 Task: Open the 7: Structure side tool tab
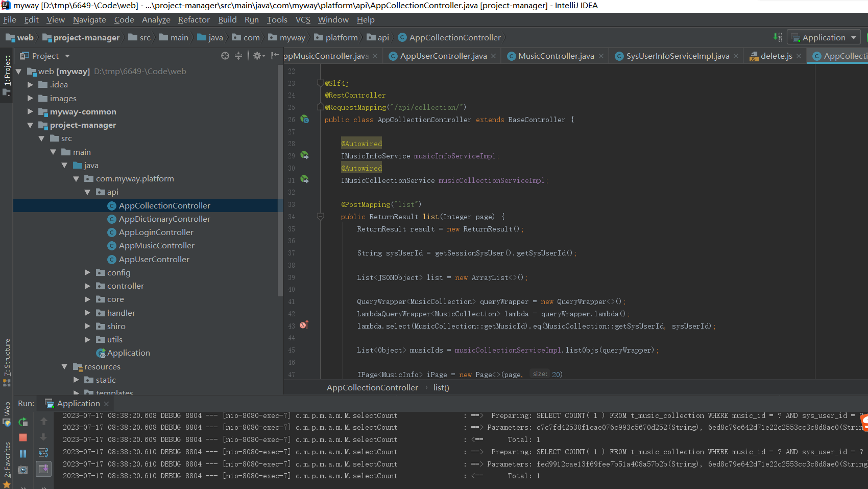(7, 362)
